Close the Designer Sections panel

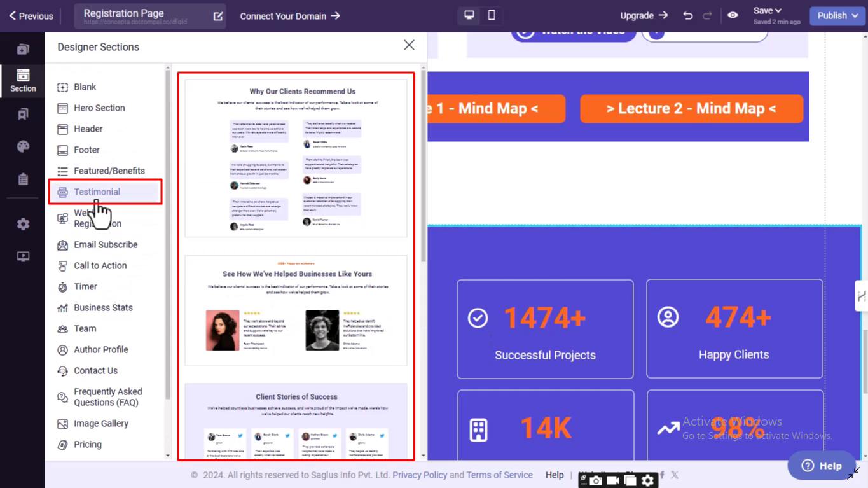(409, 45)
